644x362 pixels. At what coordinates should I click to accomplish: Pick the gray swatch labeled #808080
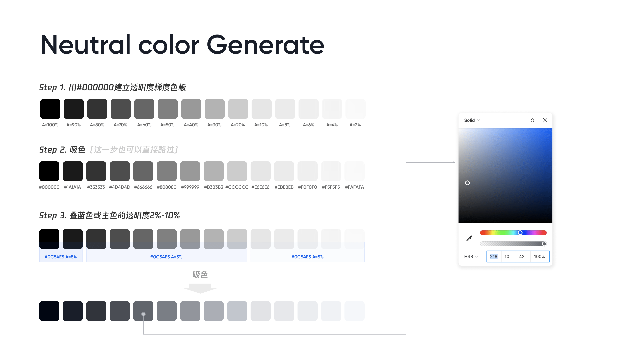(167, 171)
